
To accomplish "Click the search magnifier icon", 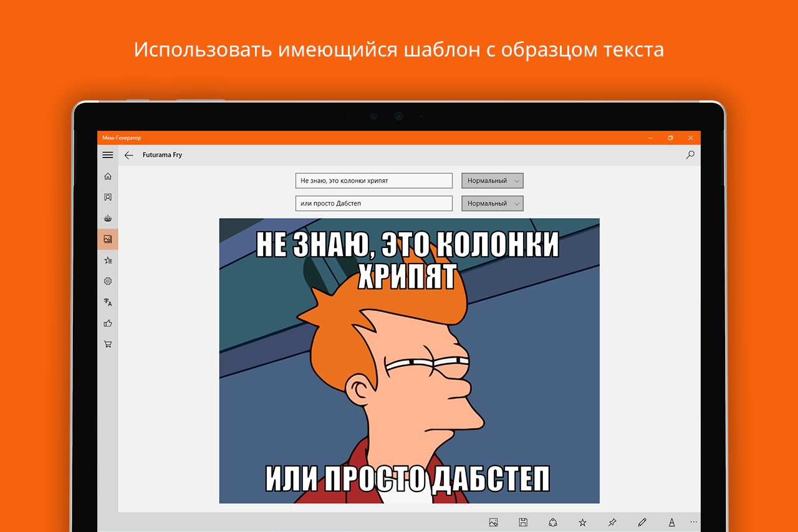I will [690, 155].
